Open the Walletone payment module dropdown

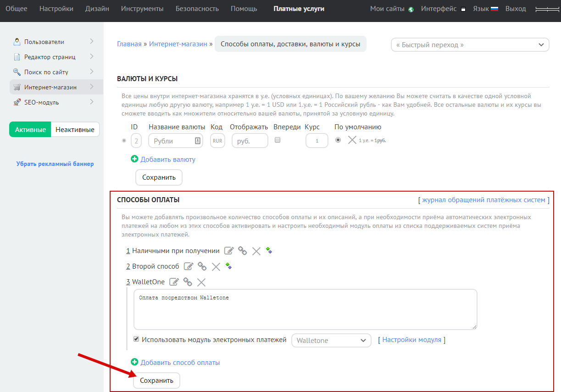click(331, 340)
